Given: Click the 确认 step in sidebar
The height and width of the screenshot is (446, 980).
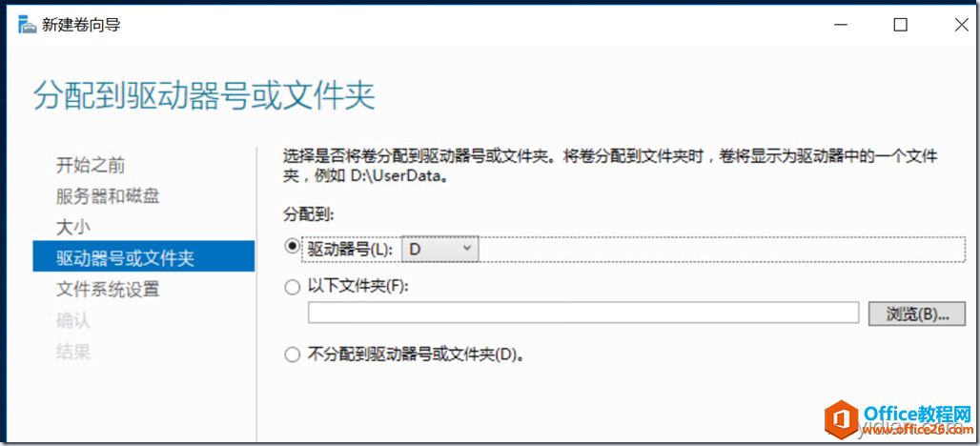Looking at the screenshot, I should 73,320.
